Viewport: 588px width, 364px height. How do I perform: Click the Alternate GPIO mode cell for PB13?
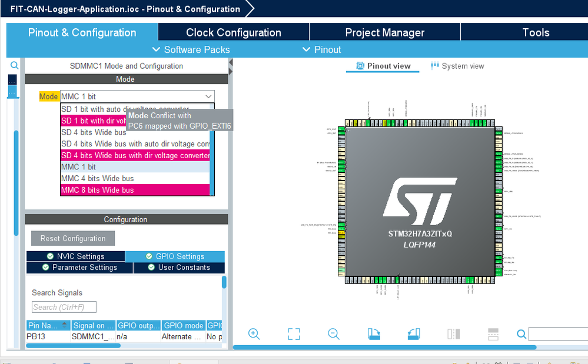[x=184, y=336]
